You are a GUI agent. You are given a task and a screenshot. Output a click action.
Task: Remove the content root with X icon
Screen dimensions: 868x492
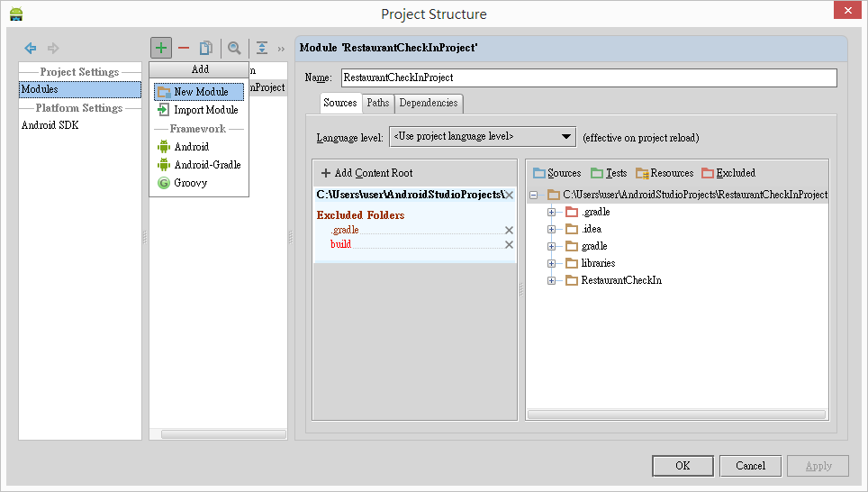tap(509, 195)
